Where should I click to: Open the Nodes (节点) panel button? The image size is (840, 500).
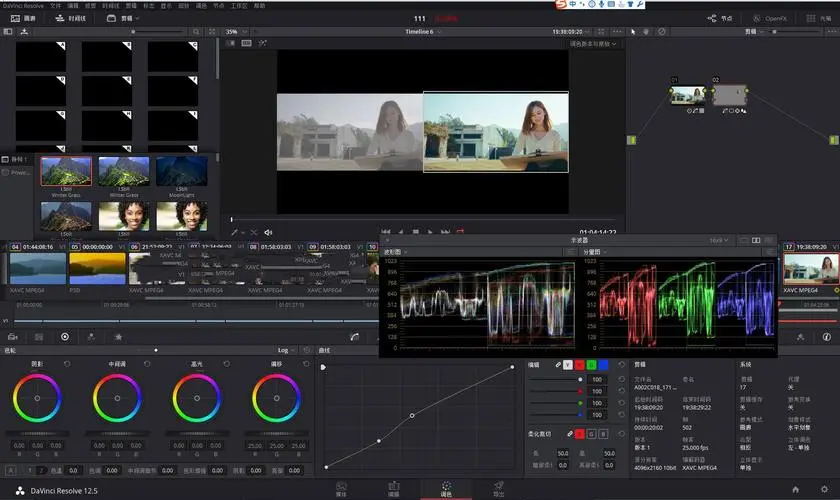(719, 18)
